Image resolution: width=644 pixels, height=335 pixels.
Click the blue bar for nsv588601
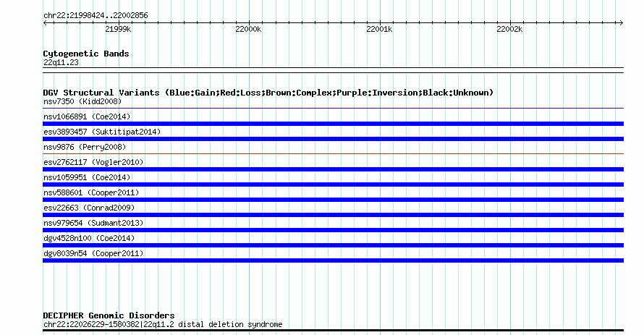[x=333, y=200]
